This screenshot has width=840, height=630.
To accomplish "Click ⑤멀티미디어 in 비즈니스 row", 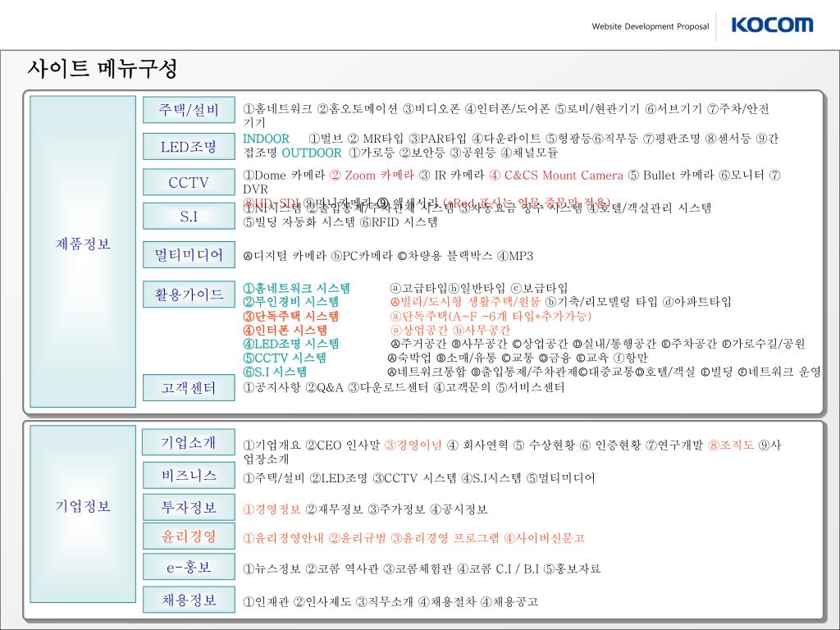I will (560, 478).
